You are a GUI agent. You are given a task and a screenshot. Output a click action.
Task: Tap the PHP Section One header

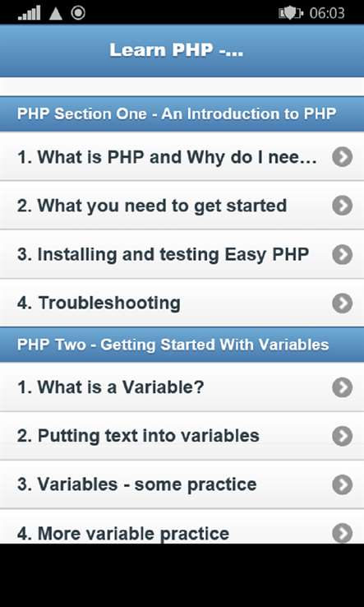pos(182,114)
